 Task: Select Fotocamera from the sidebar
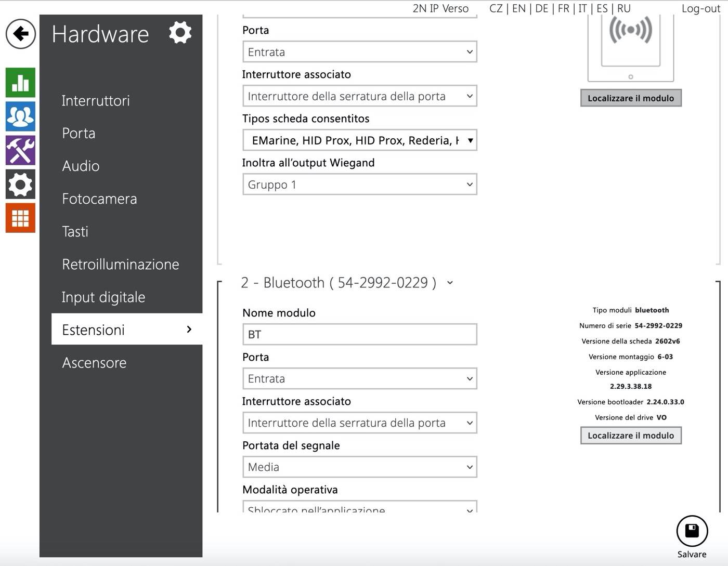click(x=99, y=199)
